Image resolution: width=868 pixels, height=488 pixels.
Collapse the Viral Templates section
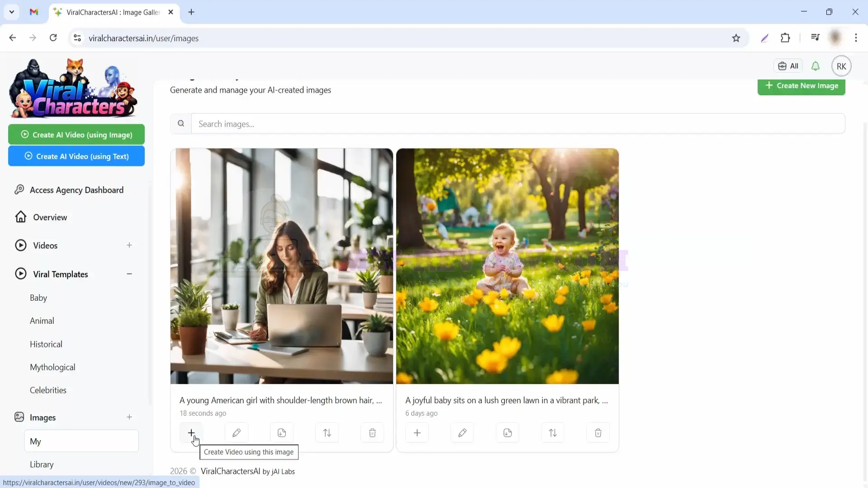[129, 274]
